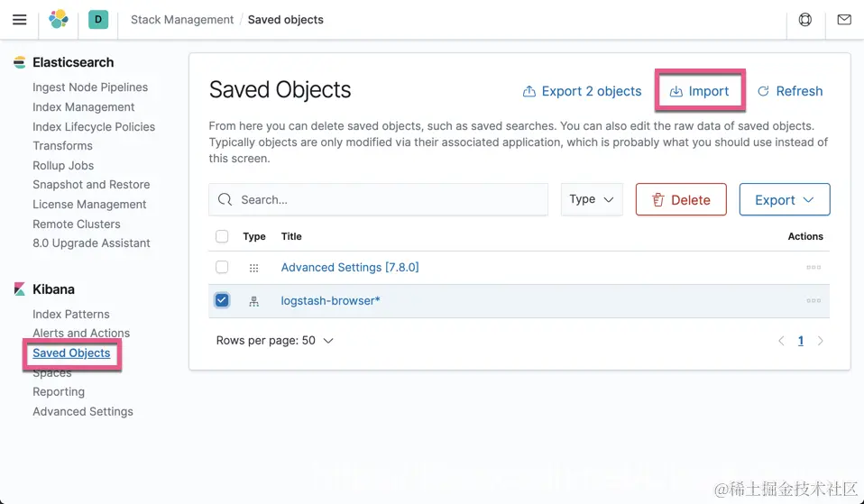The height and width of the screenshot is (504, 864).
Task: Click the Advanced Settings type icon
Action: (x=253, y=268)
